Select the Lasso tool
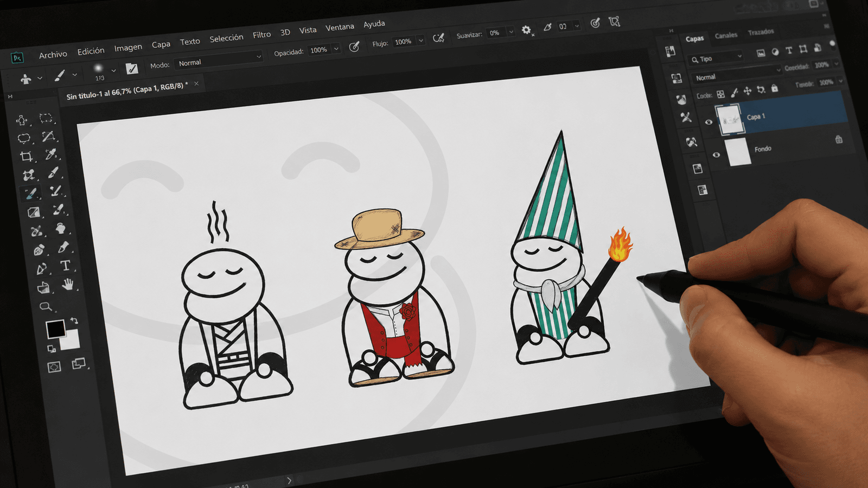Viewport: 868px width, 488px height. [24, 138]
